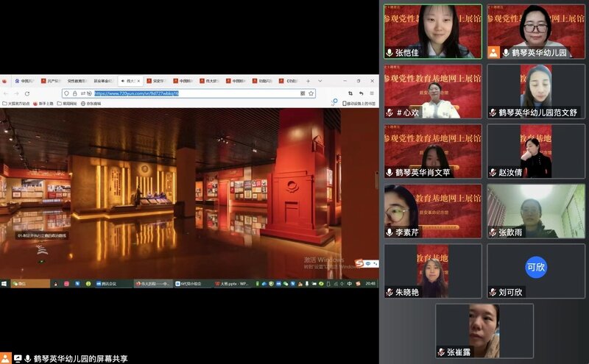Select 鹤琴英华肖文苹's video tile
Screen dimensions: 589x364
pyautogui.click(x=433, y=151)
